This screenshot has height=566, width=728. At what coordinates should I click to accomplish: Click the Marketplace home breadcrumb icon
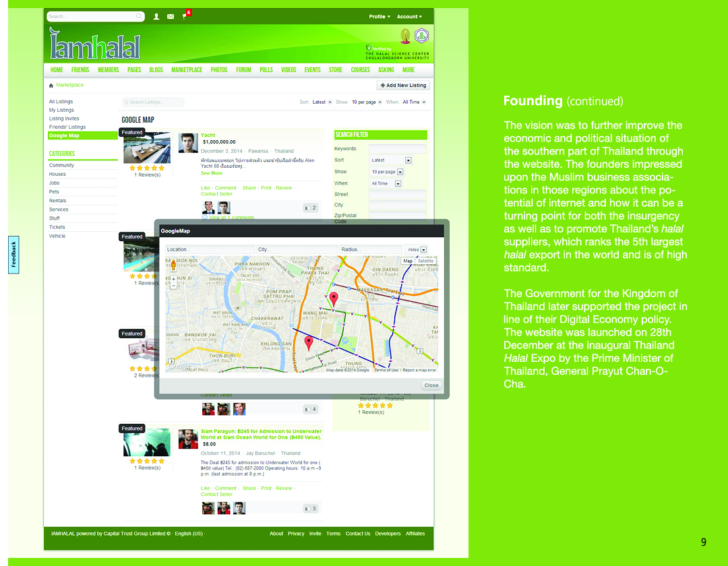click(x=51, y=86)
